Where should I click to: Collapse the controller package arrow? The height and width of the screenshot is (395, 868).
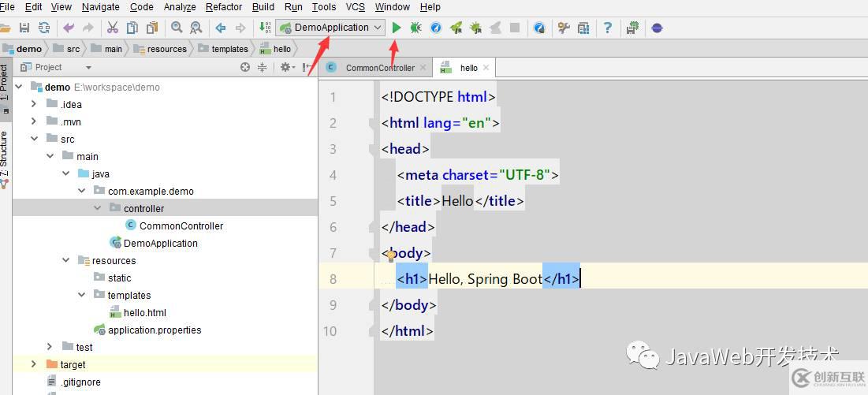point(98,208)
